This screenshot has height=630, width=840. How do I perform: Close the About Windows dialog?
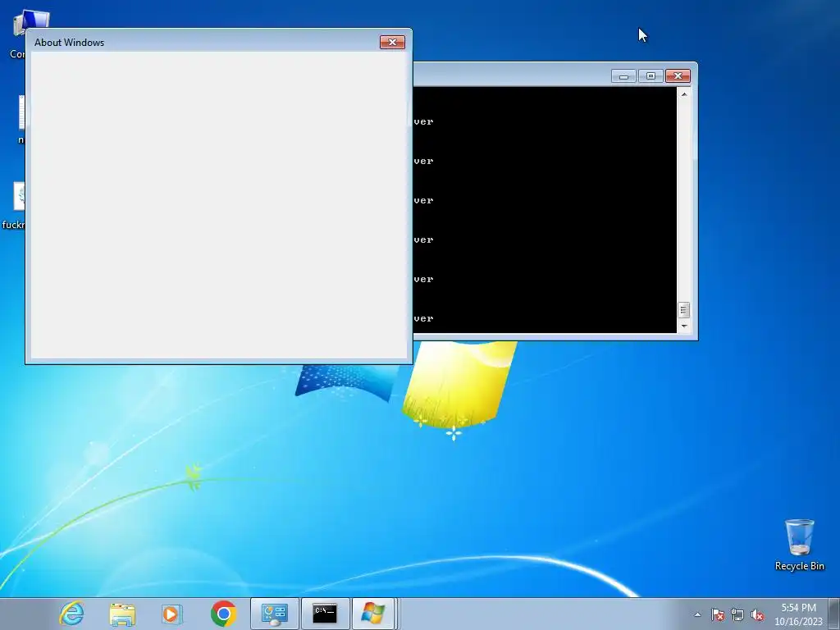(x=392, y=43)
